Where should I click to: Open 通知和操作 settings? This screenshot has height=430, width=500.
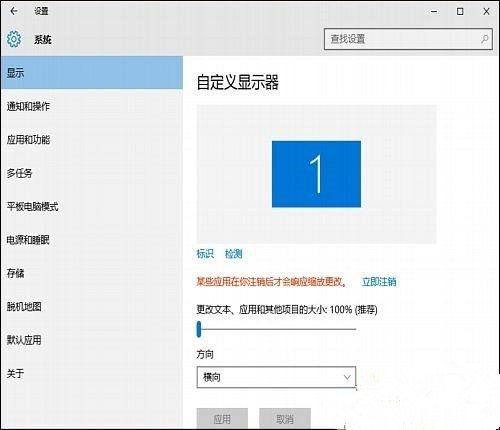point(92,106)
